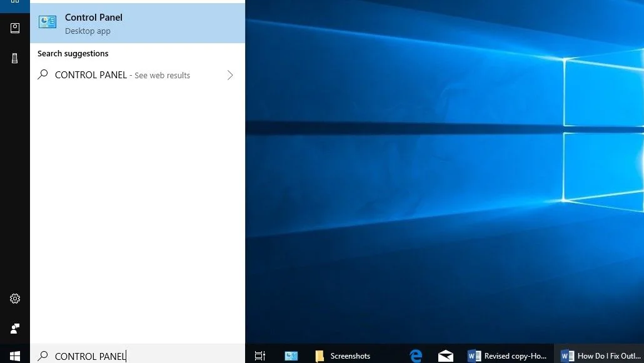Click the Control Panel app icon
This screenshot has width=644, height=363.
[x=48, y=22]
